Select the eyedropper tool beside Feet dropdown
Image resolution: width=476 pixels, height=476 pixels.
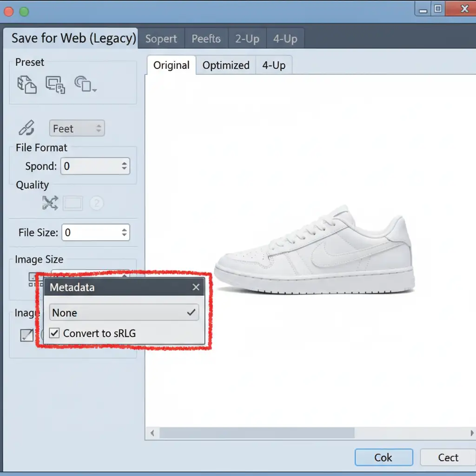[x=26, y=128]
